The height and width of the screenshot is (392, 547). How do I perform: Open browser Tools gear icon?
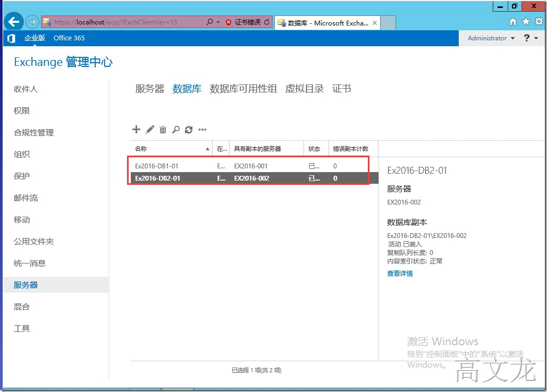point(539,22)
